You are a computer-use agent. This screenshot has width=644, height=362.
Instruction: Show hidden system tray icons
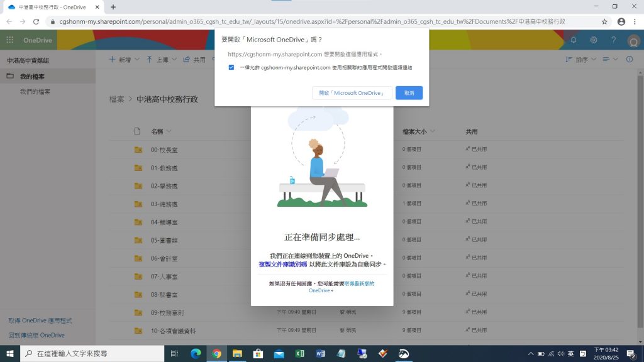coord(531,353)
